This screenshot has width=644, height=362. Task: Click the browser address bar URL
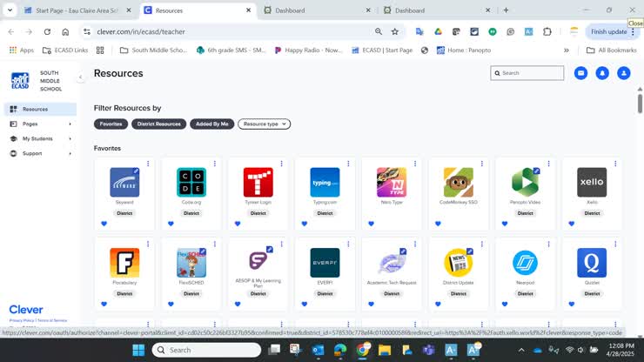[141, 31]
